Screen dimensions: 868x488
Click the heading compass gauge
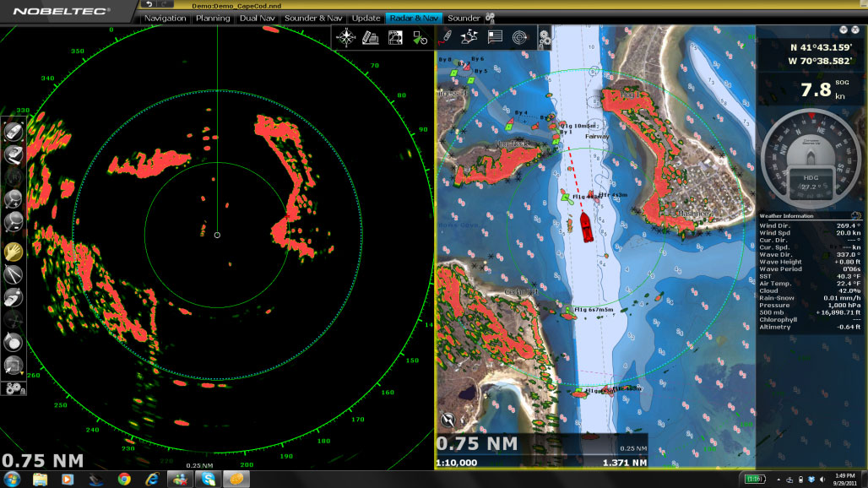811,160
